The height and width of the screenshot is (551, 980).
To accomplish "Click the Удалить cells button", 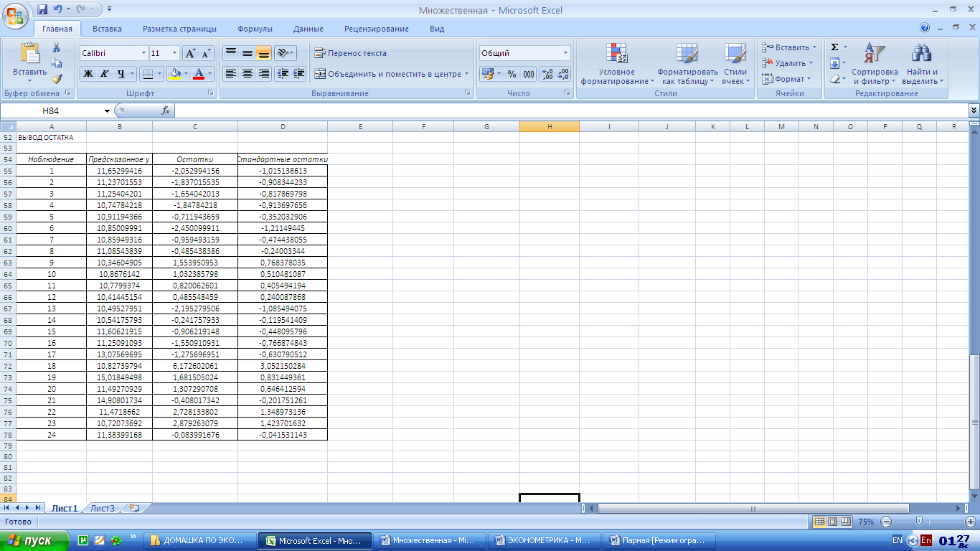I will (x=788, y=63).
